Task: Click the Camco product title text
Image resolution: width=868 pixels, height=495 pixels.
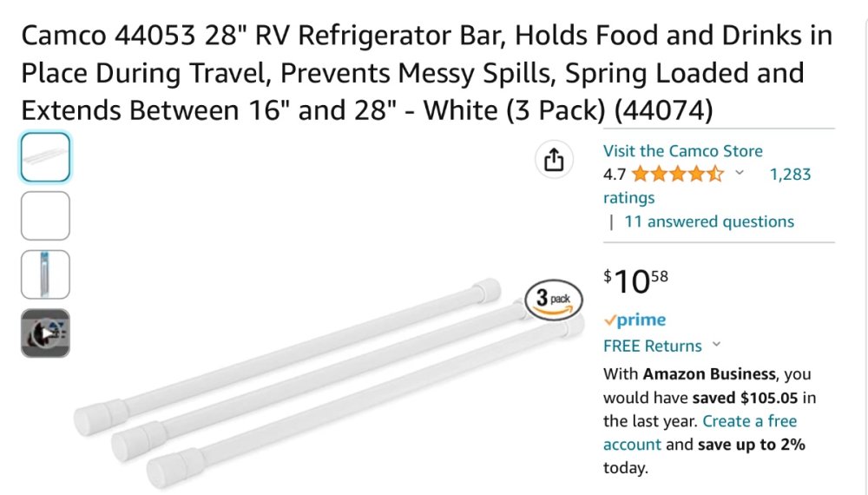Action: 425,73
